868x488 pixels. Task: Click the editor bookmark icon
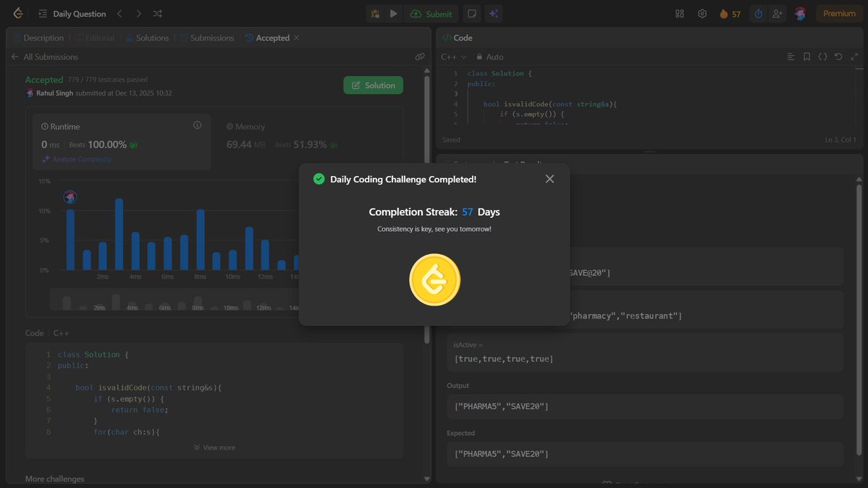click(806, 56)
